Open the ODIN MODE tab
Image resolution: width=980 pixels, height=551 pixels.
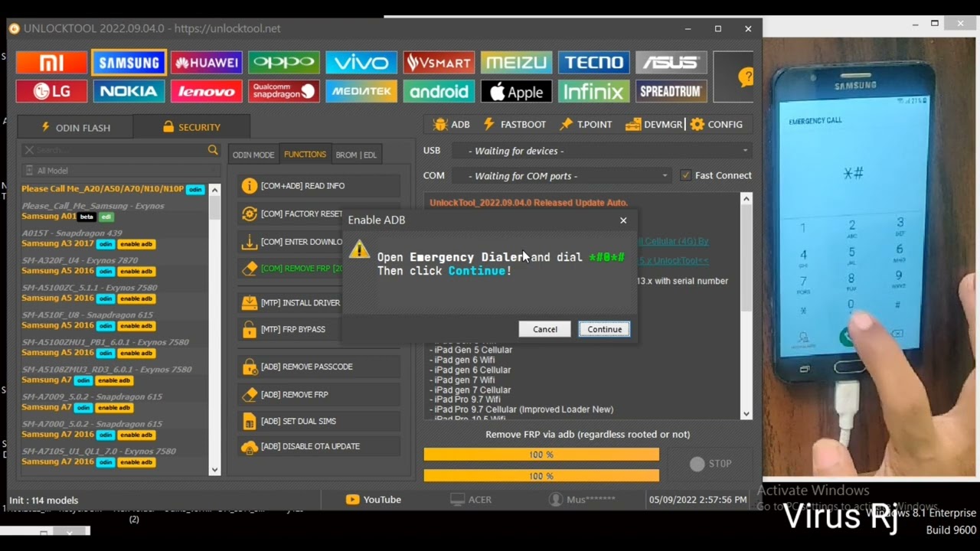(x=253, y=155)
